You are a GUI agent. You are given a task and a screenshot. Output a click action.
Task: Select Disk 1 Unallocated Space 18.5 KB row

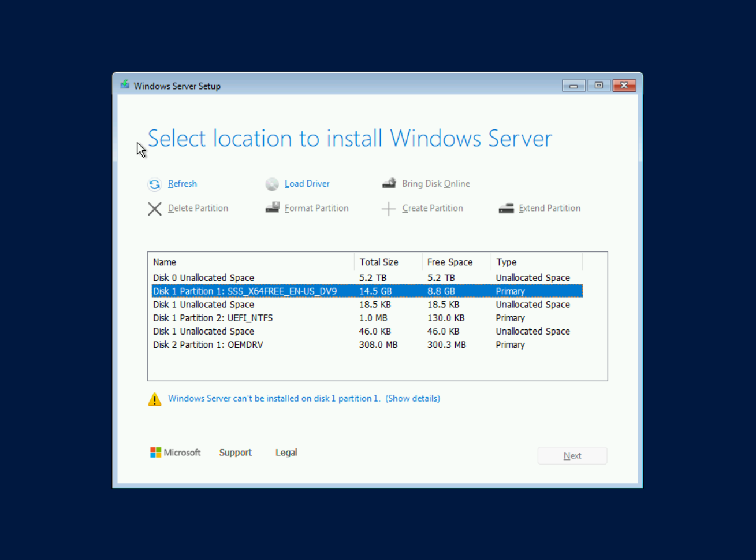[x=367, y=305]
